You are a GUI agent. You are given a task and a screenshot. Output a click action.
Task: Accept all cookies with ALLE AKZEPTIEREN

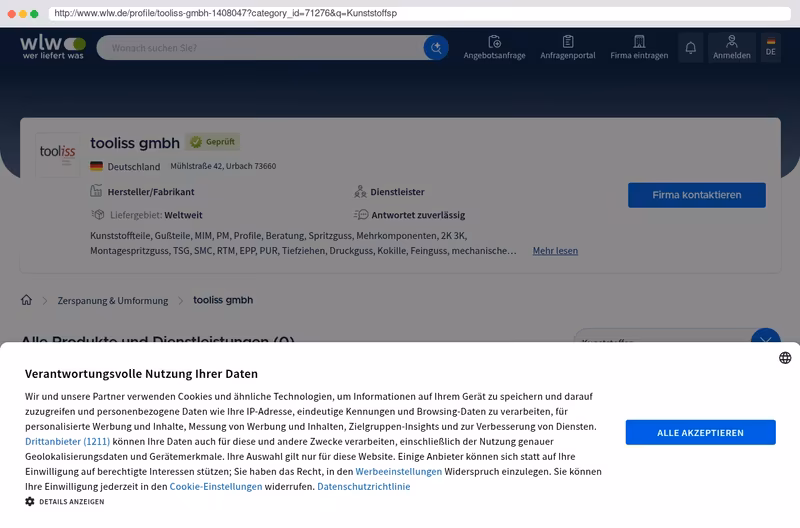[x=701, y=433]
